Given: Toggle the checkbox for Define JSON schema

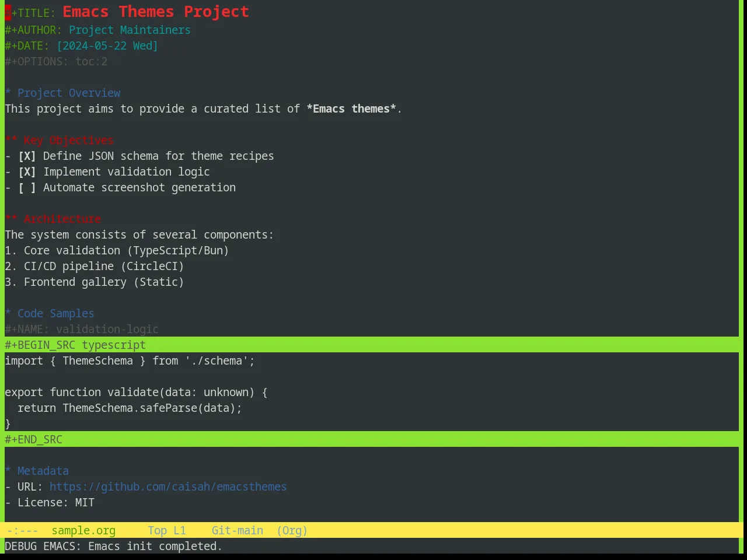Looking at the screenshot, I should point(27,156).
